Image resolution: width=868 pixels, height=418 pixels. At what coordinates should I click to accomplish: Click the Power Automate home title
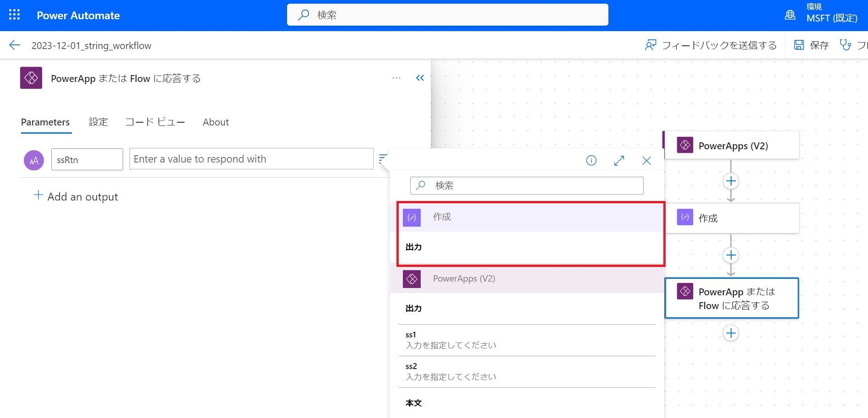(78, 16)
